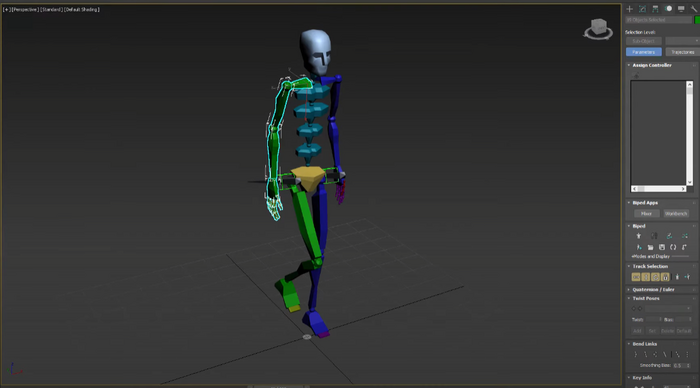Click Body Horizontal track button
This screenshot has width=700, height=388.
point(636,277)
